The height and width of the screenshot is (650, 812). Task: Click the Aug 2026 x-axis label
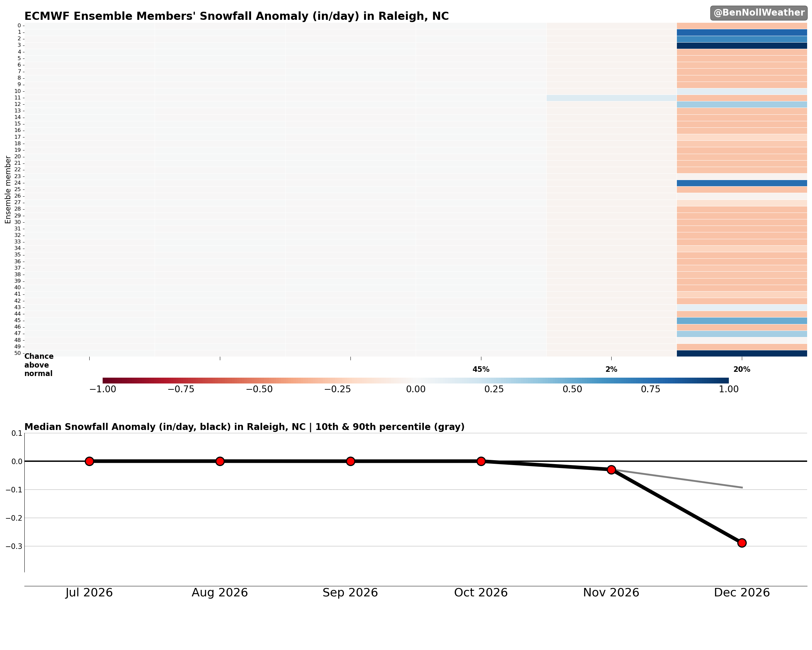coord(220,593)
